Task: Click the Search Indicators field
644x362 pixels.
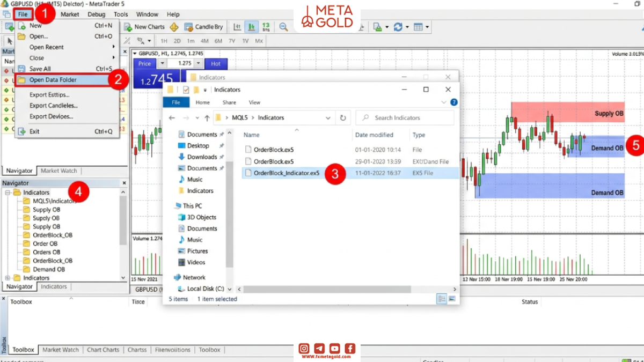Action: [405, 118]
